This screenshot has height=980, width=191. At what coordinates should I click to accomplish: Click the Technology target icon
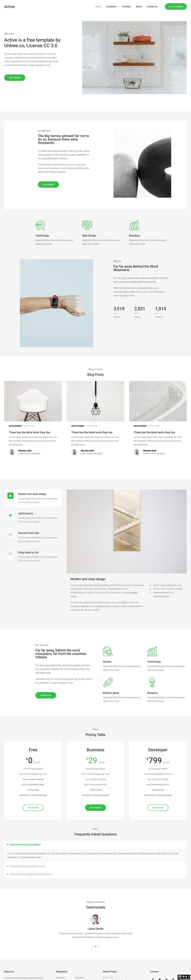coord(40,225)
